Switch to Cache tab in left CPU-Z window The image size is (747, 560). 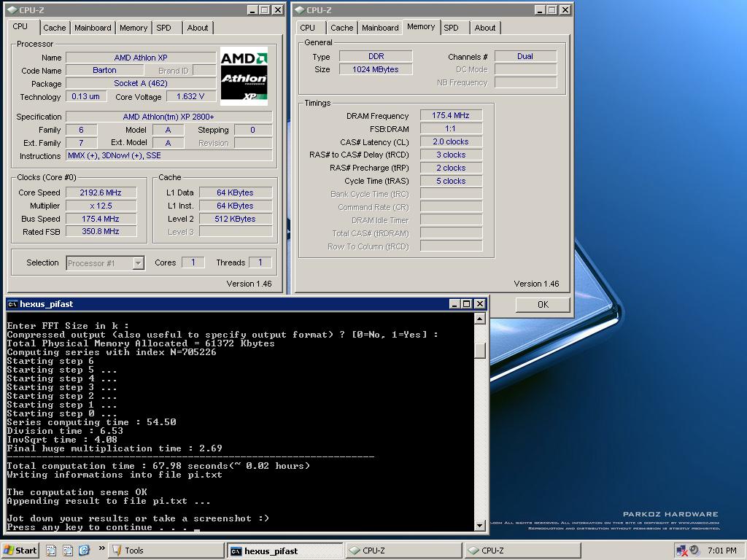[x=54, y=28]
